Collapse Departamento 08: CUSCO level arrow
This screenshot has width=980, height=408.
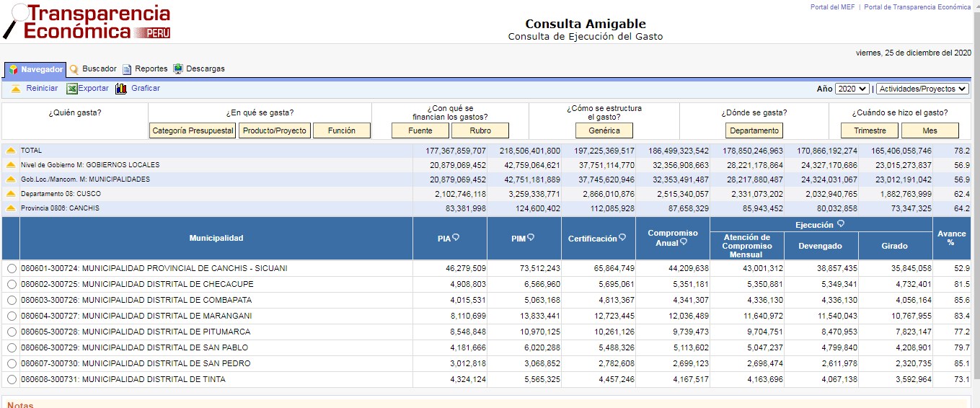(11, 194)
